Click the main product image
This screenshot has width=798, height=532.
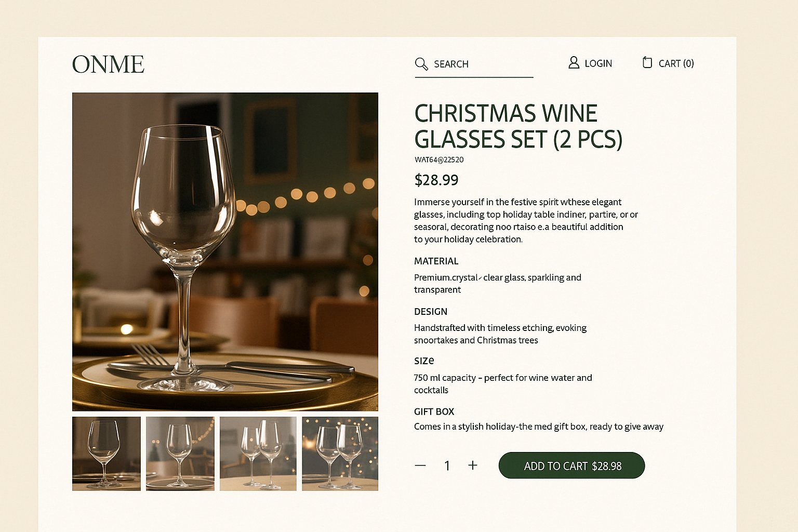pos(225,251)
